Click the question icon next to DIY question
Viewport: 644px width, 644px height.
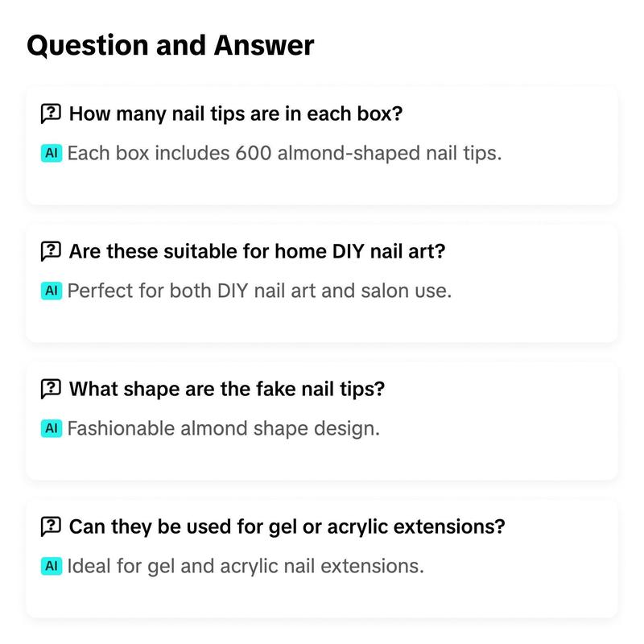[51, 251]
